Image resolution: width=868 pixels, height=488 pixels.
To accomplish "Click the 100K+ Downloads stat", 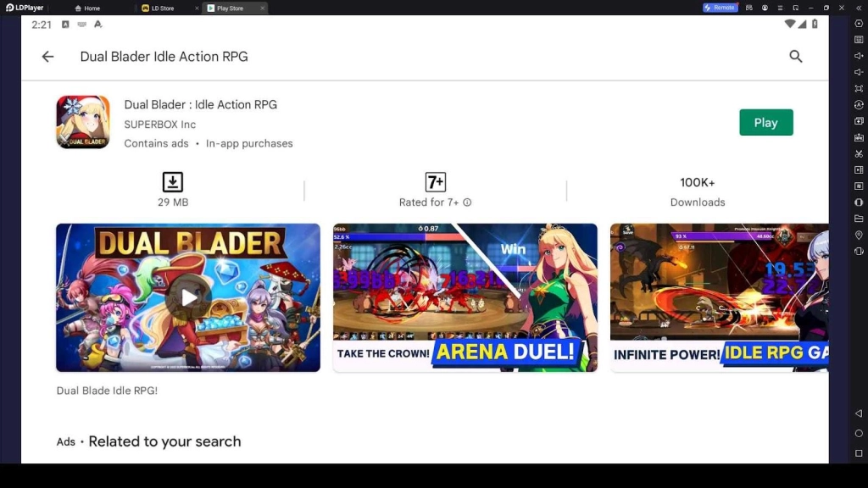I will click(698, 191).
